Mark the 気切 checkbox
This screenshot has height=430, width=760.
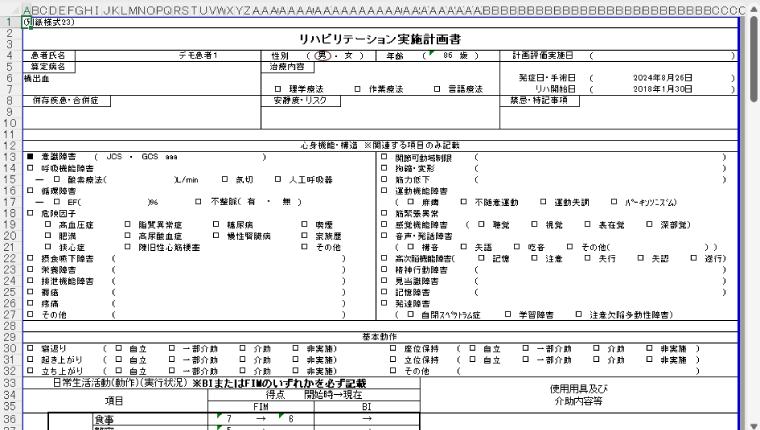coord(224,179)
